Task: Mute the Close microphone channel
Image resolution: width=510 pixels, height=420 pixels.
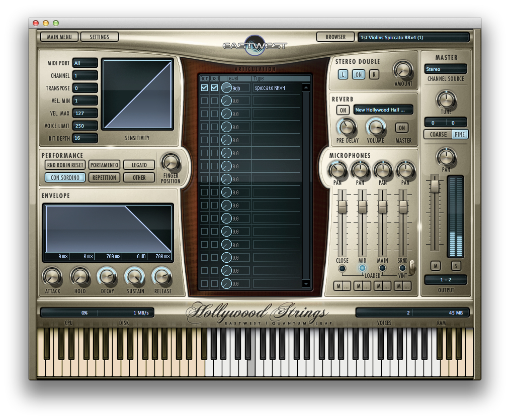Action: [338, 286]
